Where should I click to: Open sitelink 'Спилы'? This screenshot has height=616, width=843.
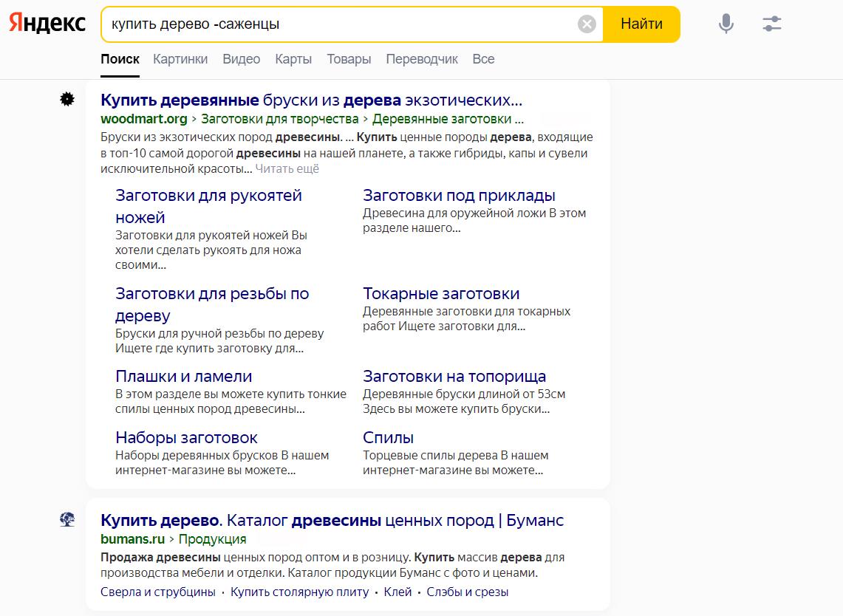pyautogui.click(x=388, y=437)
